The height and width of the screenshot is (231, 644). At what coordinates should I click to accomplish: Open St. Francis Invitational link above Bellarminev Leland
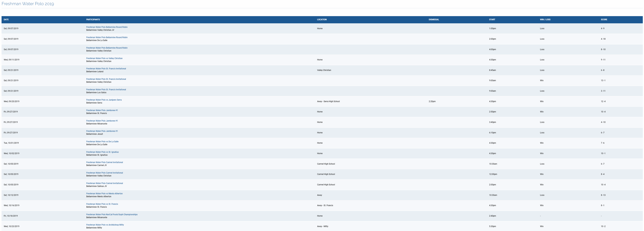click(106, 69)
